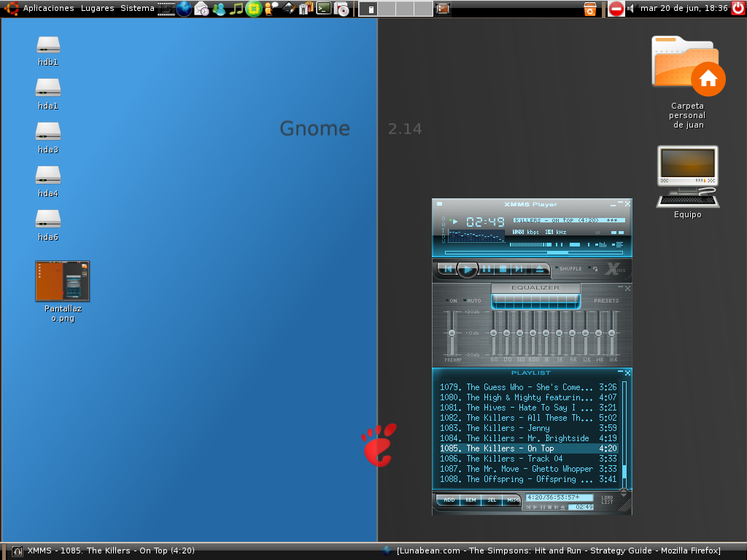Open the equalizer PRESETS menu

point(606,300)
